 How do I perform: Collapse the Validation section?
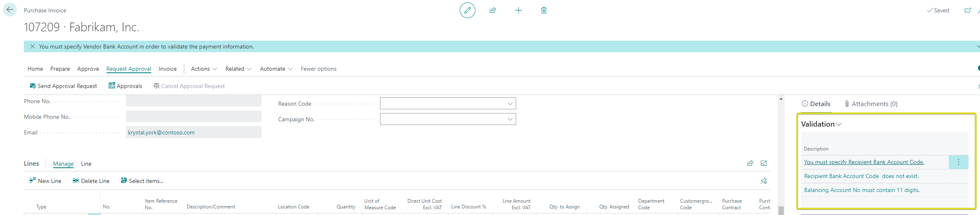821,124
